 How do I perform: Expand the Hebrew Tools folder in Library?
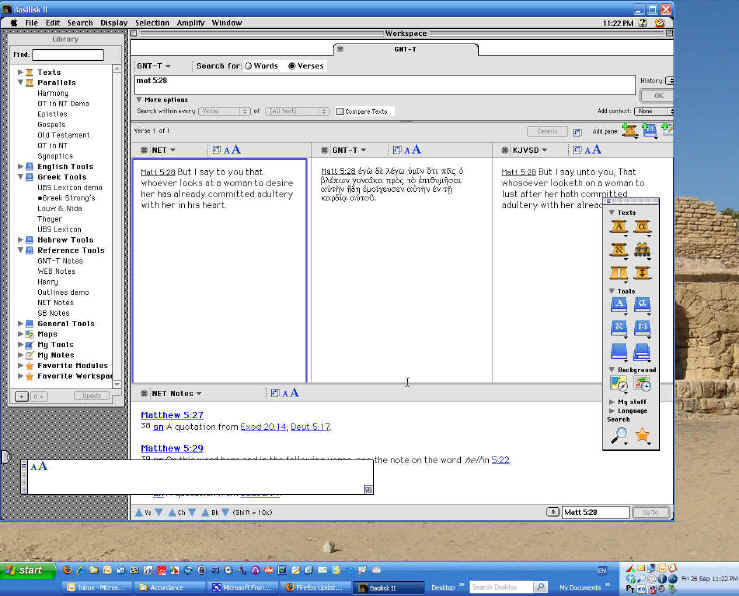[x=20, y=239]
